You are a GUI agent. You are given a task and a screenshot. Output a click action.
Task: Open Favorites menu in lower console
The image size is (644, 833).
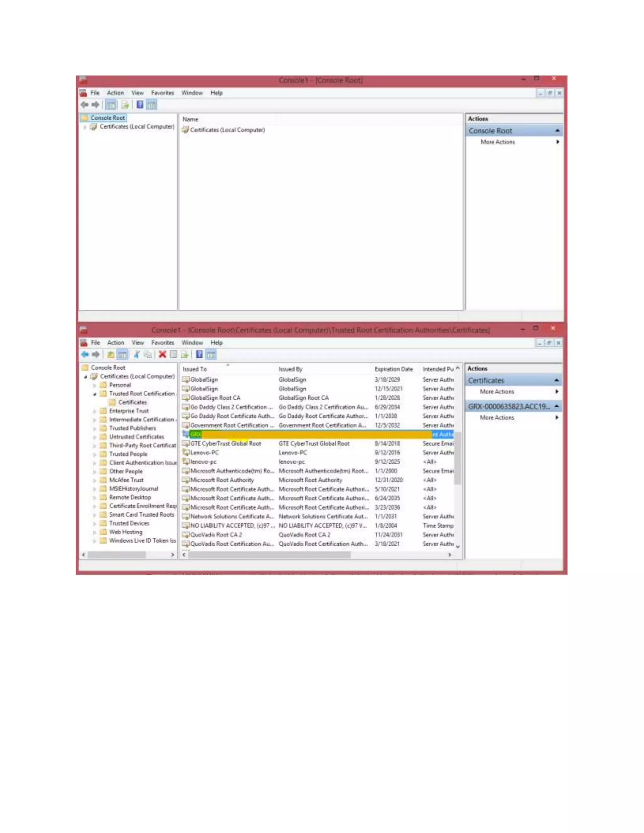(163, 343)
